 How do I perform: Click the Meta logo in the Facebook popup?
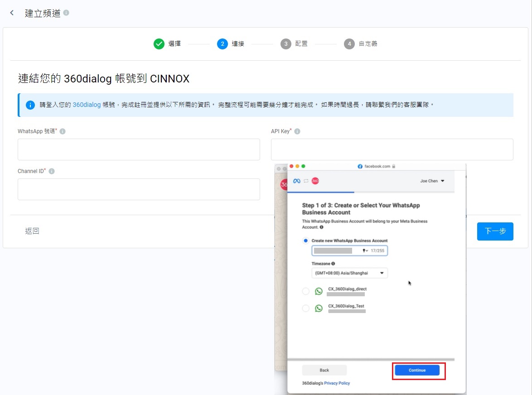297,181
